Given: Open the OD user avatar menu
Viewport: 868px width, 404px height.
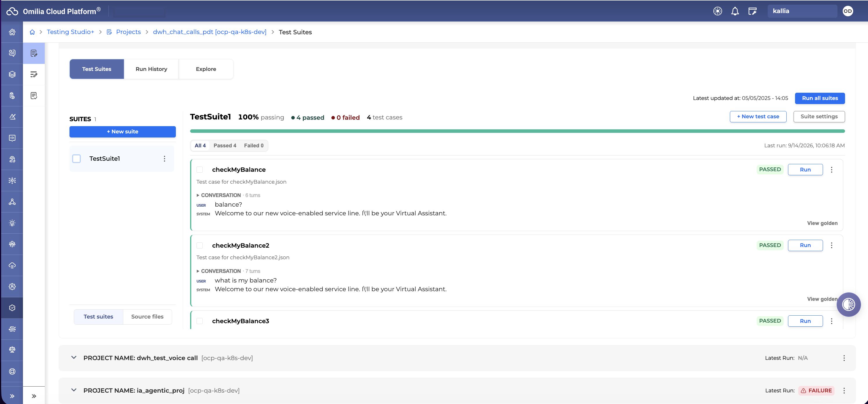Looking at the screenshot, I should tap(848, 11).
